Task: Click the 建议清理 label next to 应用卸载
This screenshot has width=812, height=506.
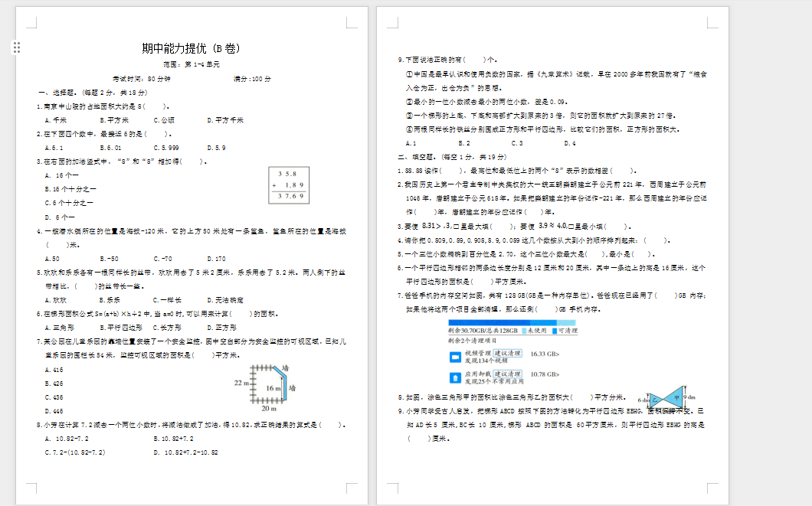Action: 506,373
